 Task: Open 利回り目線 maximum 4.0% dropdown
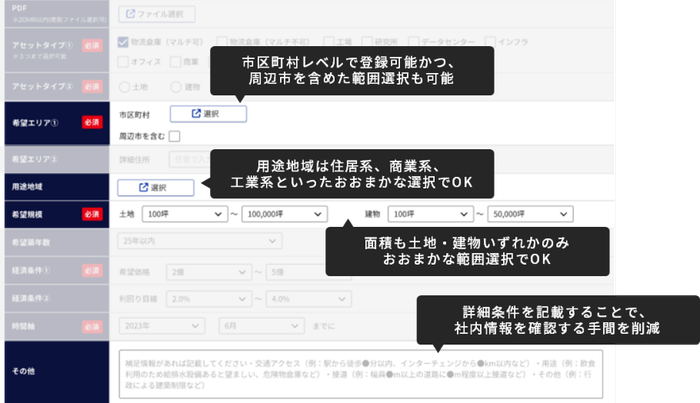pos(308,299)
